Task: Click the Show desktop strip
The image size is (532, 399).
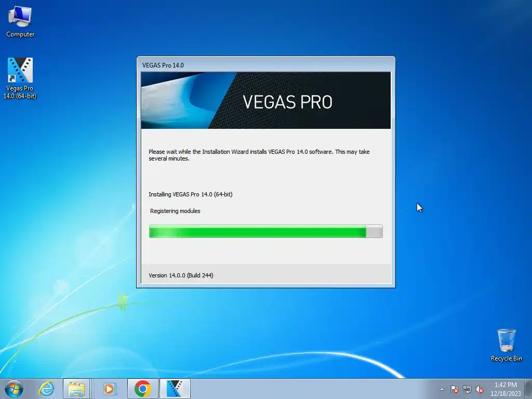Action: (x=528, y=389)
